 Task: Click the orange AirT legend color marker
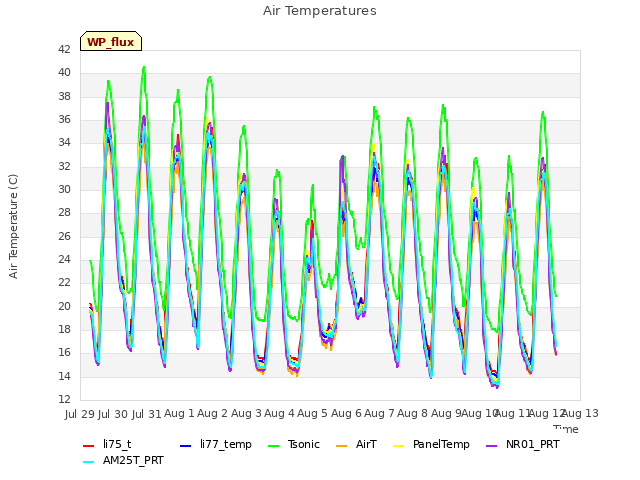click(x=341, y=446)
